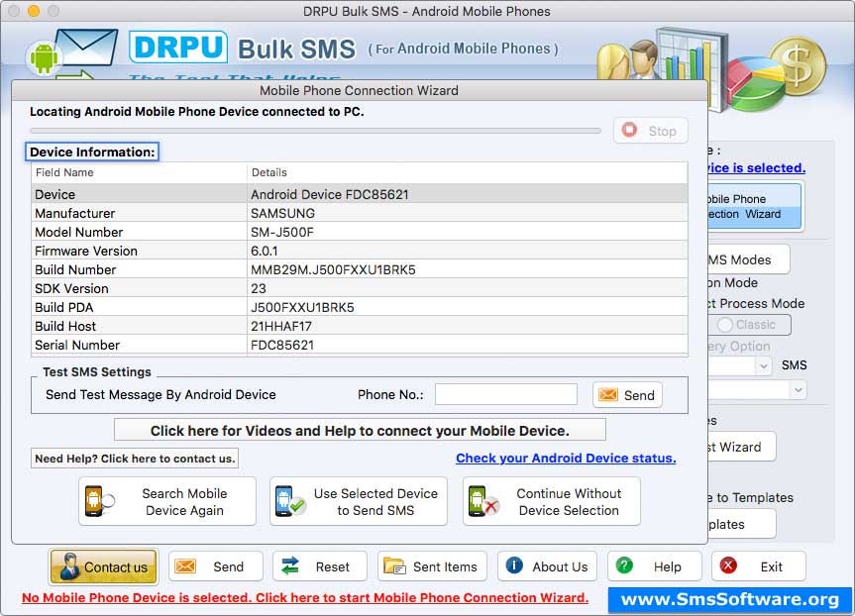The width and height of the screenshot is (855, 616).
Task: Click the red X Exit icon
Action: 728,565
